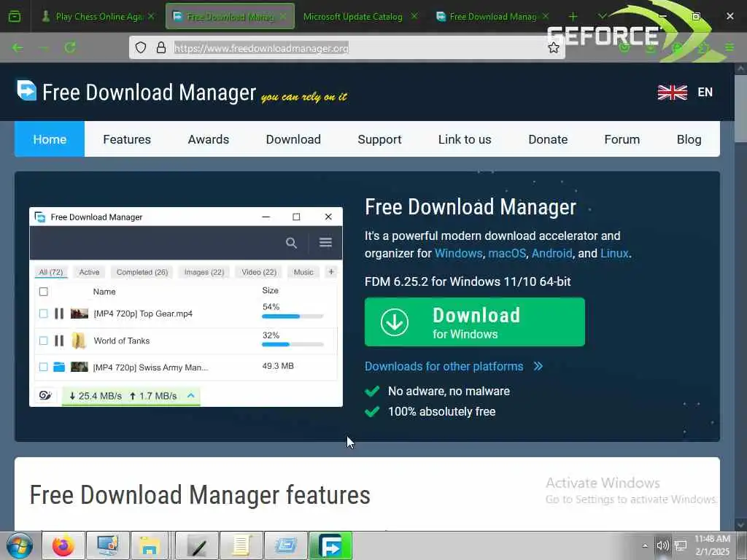The image size is (747, 560).
Task: Open Windows Start orb
Action: coord(20,545)
